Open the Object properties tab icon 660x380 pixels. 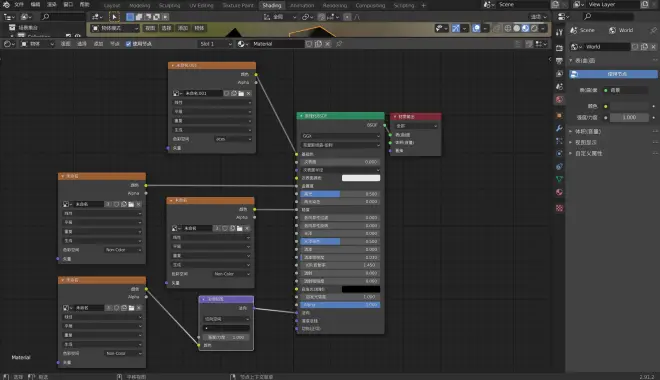(x=559, y=115)
